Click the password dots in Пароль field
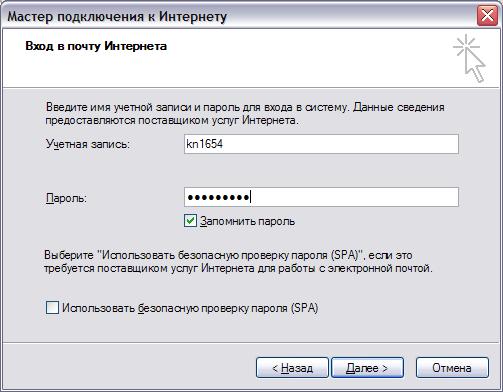Screen dimensions: 503x392 (x=218, y=198)
